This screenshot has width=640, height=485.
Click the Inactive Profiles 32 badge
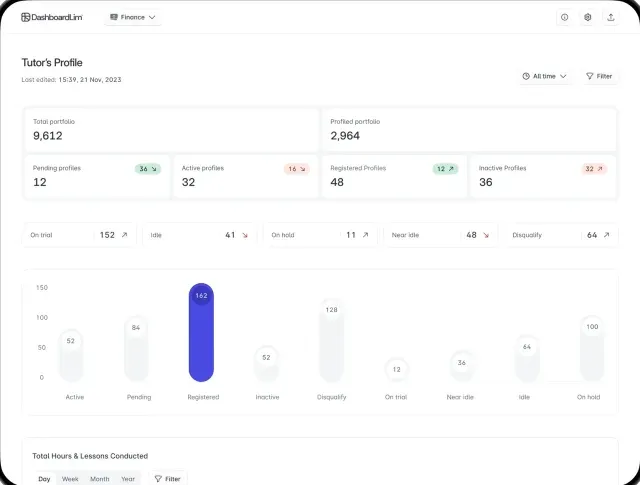[594, 169]
